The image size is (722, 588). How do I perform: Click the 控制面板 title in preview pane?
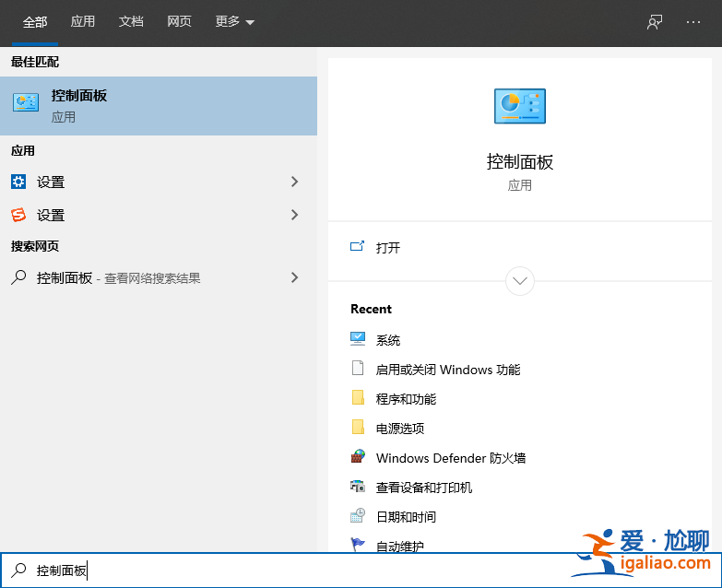520,162
